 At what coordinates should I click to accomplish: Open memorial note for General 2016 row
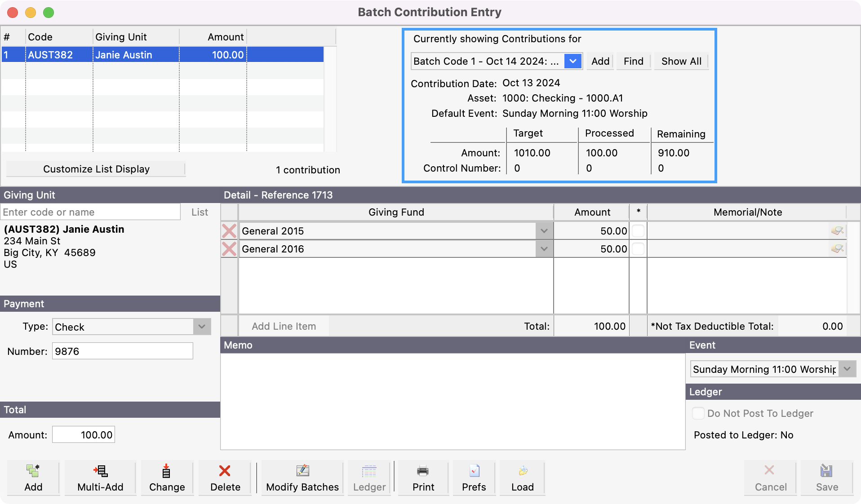coord(837,249)
